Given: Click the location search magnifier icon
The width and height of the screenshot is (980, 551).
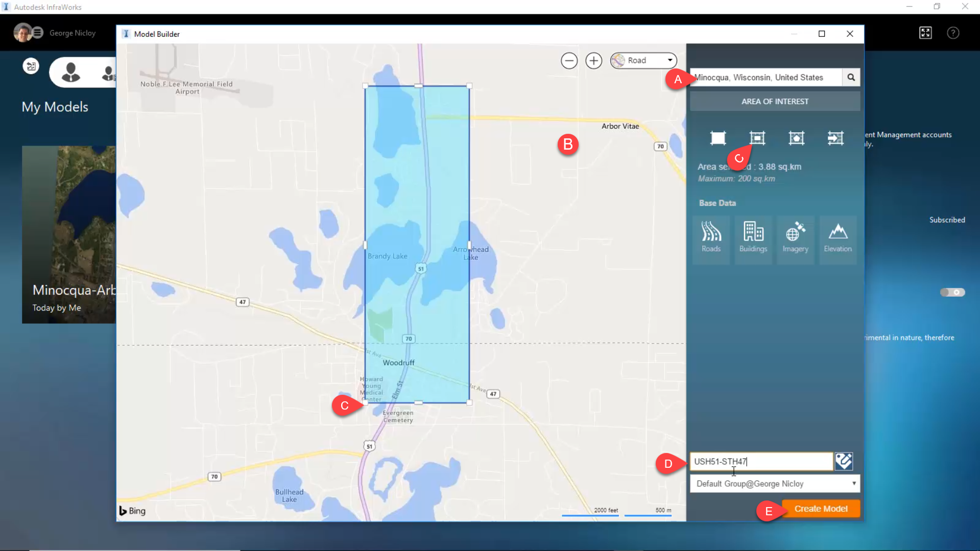Looking at the screenshot, I should point(851,78).
